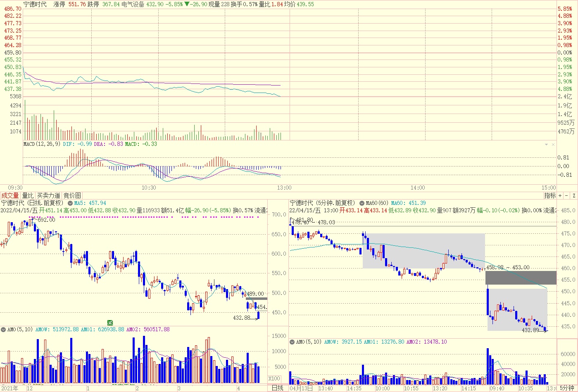Click the MA5: 457.94 value

90,203
